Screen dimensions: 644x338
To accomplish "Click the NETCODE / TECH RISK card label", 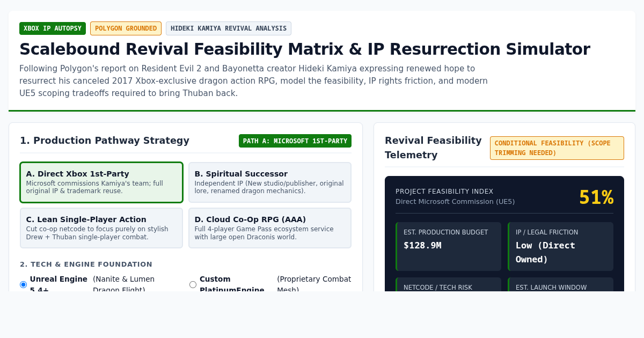I will [438, 288].
